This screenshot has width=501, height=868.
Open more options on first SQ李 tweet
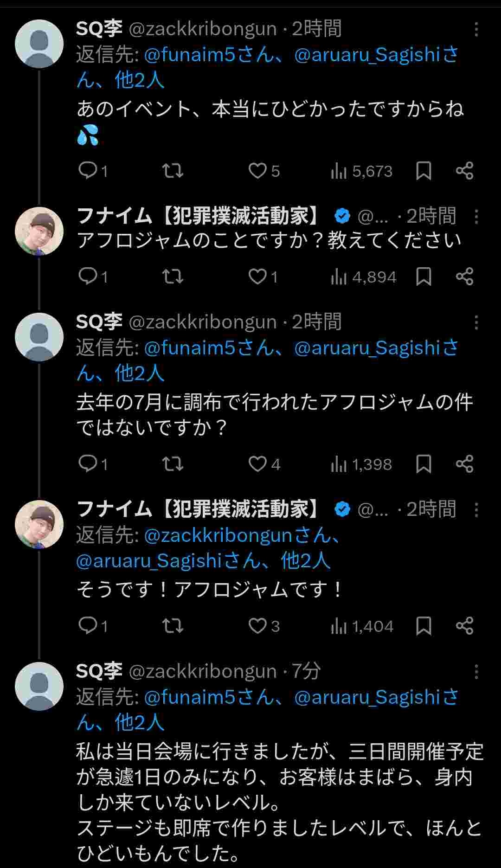point(476,30)
